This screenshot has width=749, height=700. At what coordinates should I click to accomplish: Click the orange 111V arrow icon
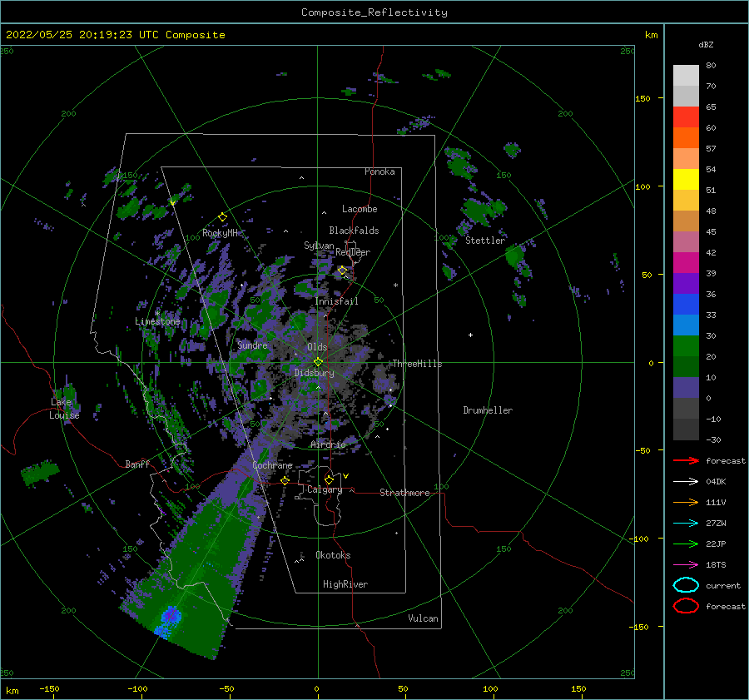click(686, 502)
